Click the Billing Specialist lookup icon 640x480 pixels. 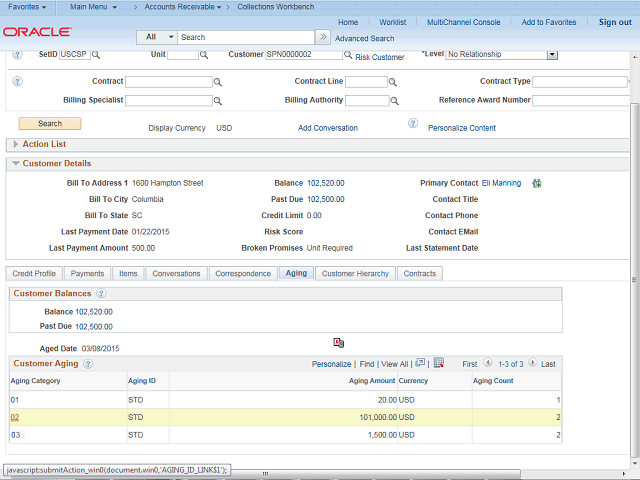(x=218, y=101)
